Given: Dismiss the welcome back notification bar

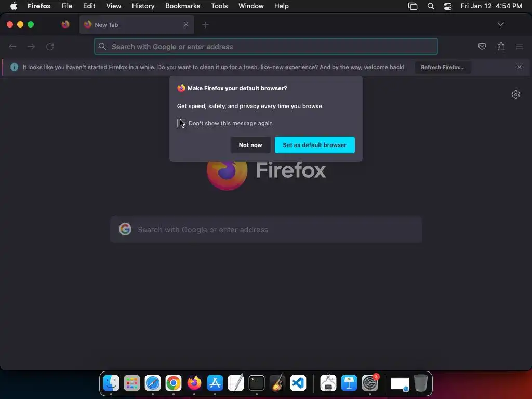Looking at the screenshot, I should [x=520, y=67].
